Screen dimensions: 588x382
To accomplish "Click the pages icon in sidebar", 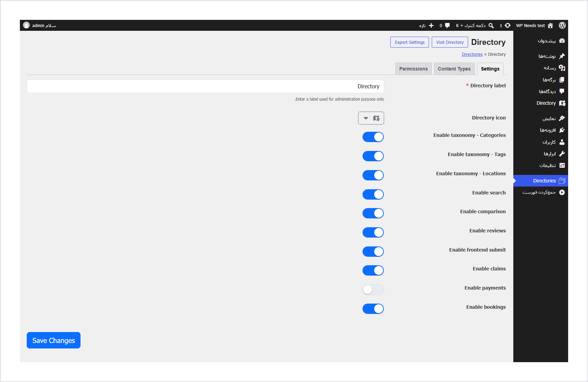I will tap(562, 80).
